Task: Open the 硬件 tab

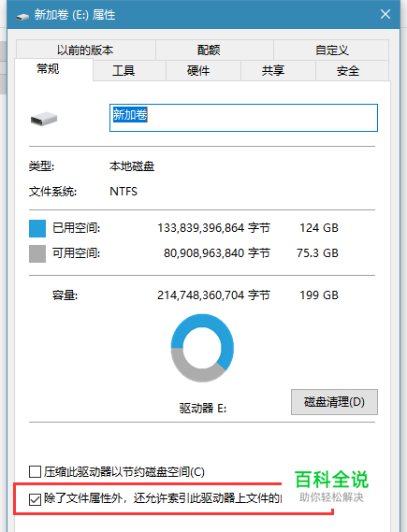Action: pyautogui.click(x=203, y=70)
